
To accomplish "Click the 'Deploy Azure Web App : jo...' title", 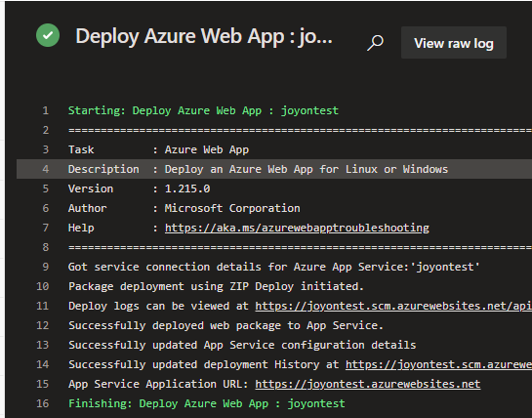I will (x=204, y=36).
